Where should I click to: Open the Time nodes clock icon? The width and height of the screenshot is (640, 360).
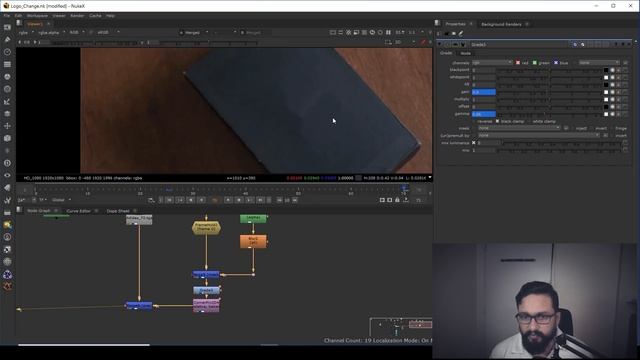coord(7,52)
